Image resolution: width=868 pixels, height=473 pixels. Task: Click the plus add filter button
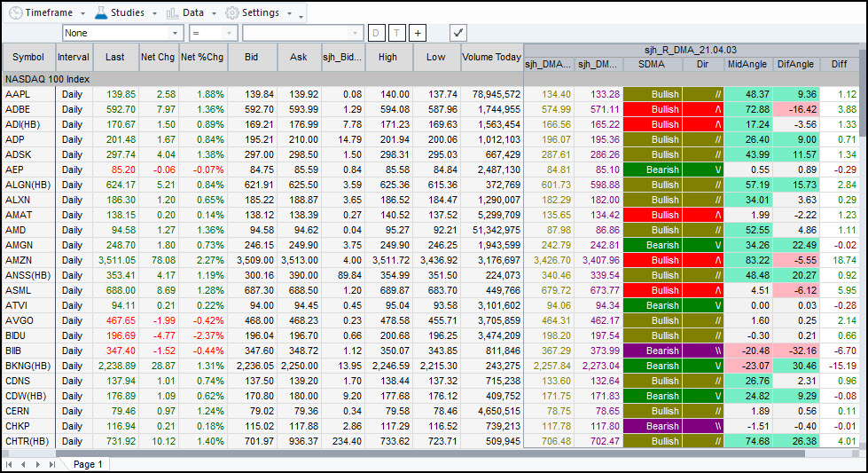418,33
